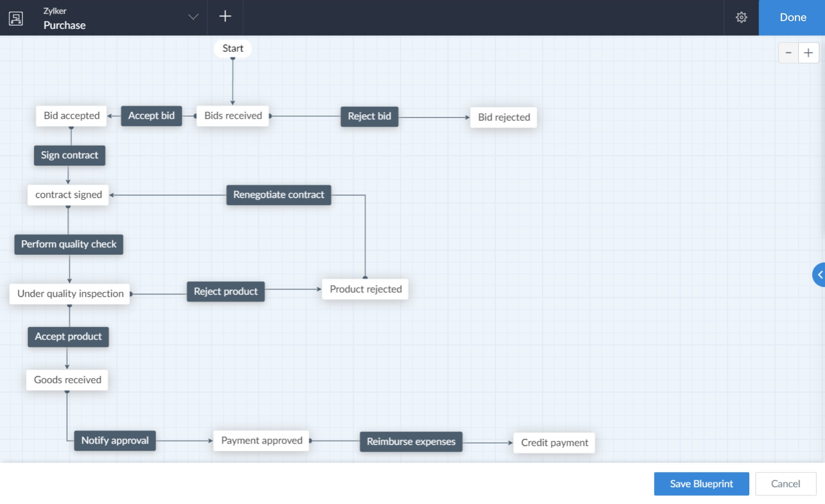Click the blueprint module icon in header
This screenshot has width=825, height=504.
click(16, 18)
